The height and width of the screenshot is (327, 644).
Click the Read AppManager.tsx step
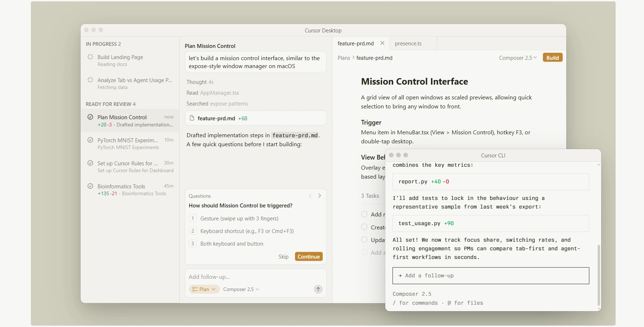click(x=213, y=93)
